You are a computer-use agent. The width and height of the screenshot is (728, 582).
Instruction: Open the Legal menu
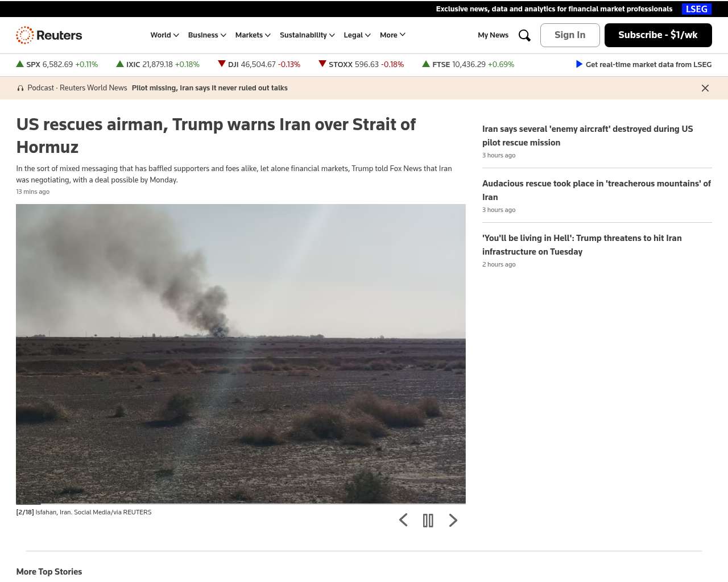pos(357,35)
